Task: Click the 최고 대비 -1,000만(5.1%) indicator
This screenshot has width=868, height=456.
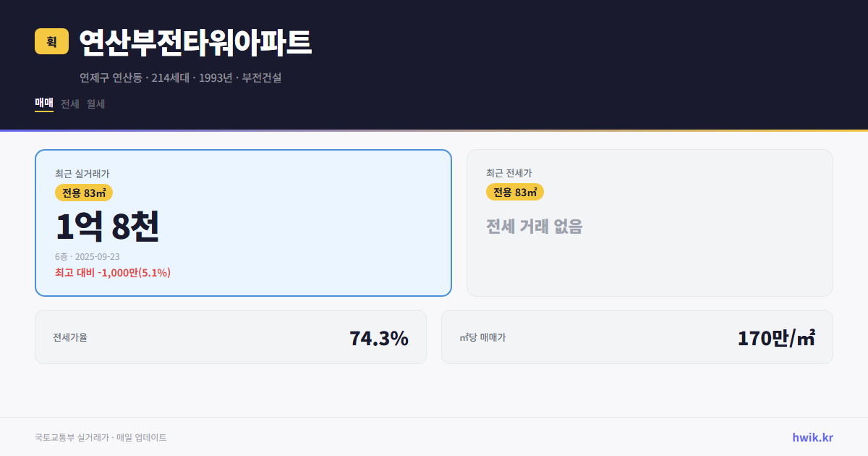Action: [x=112, y=272]
